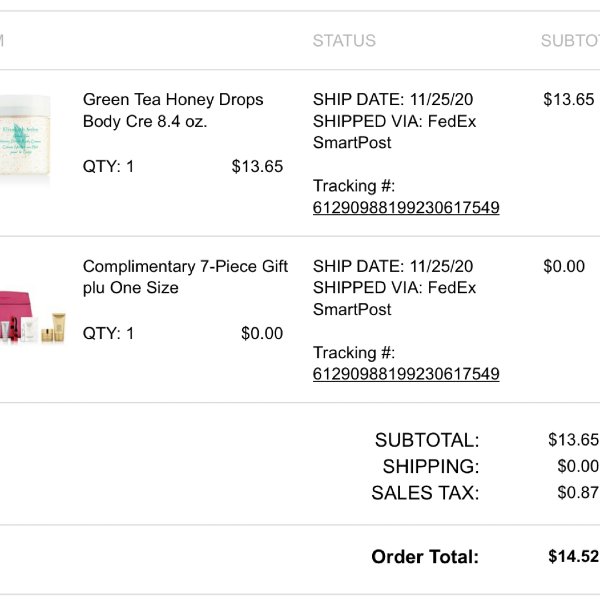This screenshot has width=600, height=600.
Task: Select Complimentary 7-Piece Gift product title
Action: (x=185, y=277)
